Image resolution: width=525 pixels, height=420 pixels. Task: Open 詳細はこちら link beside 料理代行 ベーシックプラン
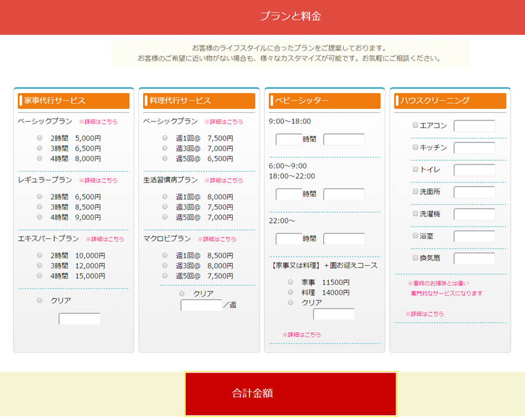coord(224,122)
